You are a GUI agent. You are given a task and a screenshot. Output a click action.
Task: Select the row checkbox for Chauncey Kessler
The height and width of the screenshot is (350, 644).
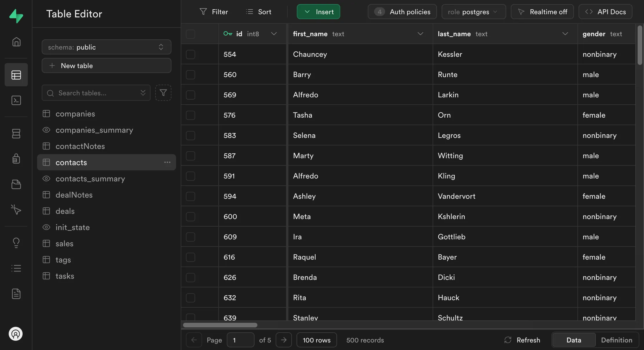[190, 54]
